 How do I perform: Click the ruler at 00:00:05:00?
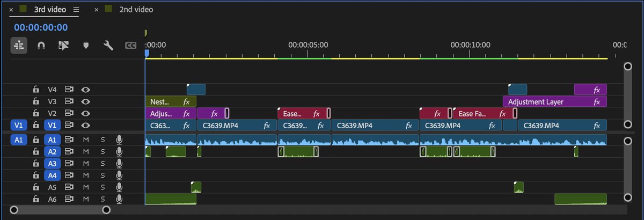point(308,45)
